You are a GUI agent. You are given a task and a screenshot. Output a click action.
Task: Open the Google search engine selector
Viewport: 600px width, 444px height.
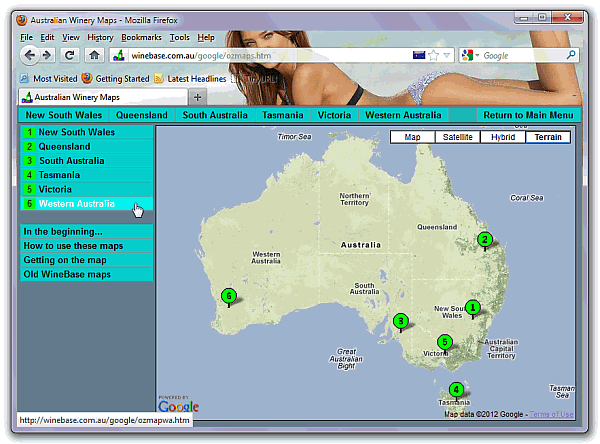(x=470, y=56)
